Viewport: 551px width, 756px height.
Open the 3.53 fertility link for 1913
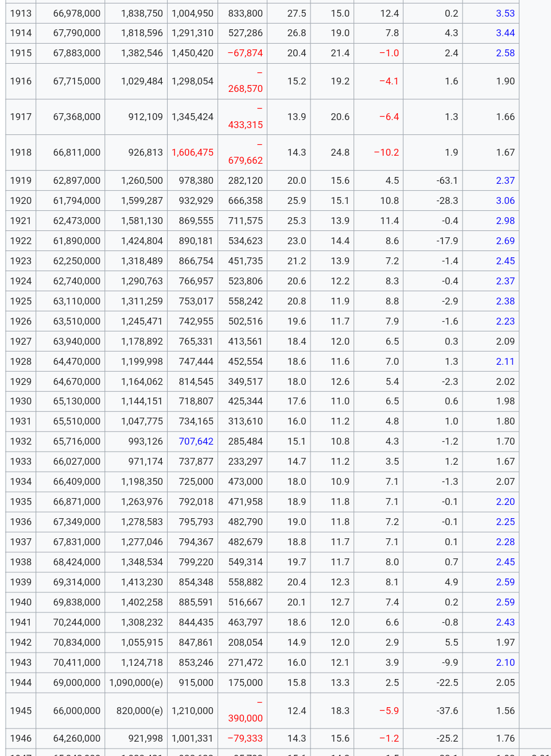(x=505, y=13)
